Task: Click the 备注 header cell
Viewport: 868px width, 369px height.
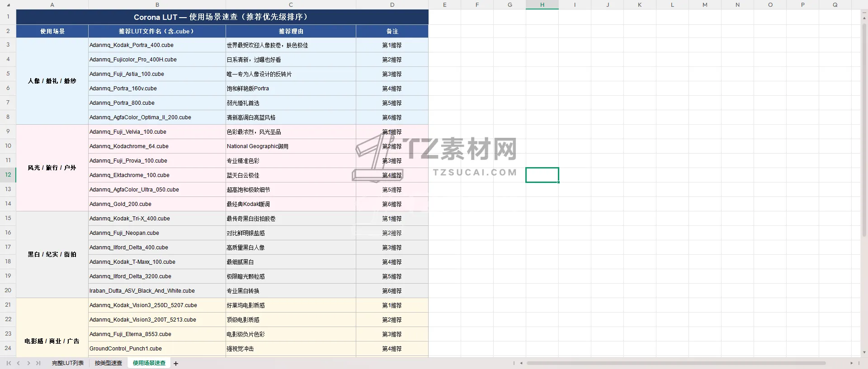Action: pos(392,31)
